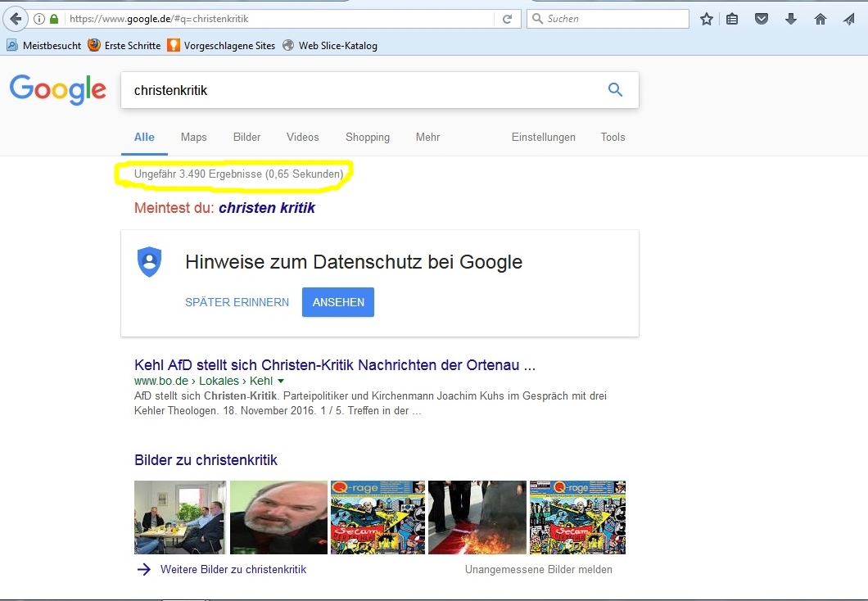The image size is (868, 601).
Task: Open the thumbnail of men sitting at table
Action: point(180,517)
